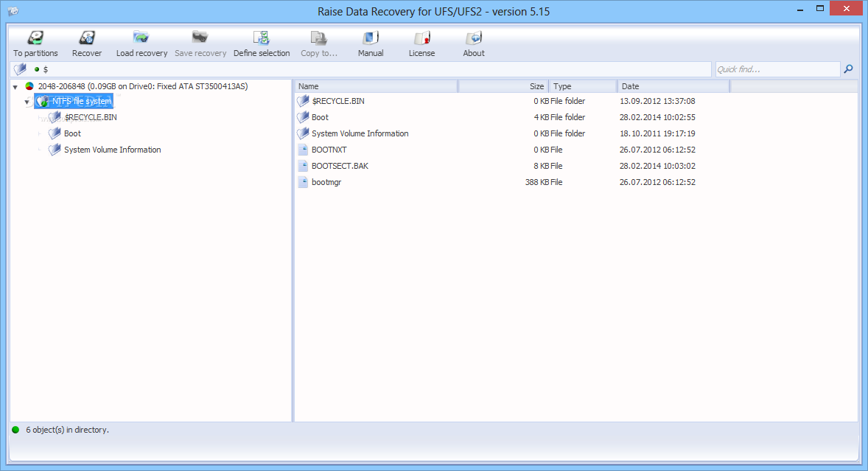This screenshot has width=868, height=471.
Task: Select $RECYCLE.BIN in the folder tree
Action: pyautogui.click(x=90, y=117)
